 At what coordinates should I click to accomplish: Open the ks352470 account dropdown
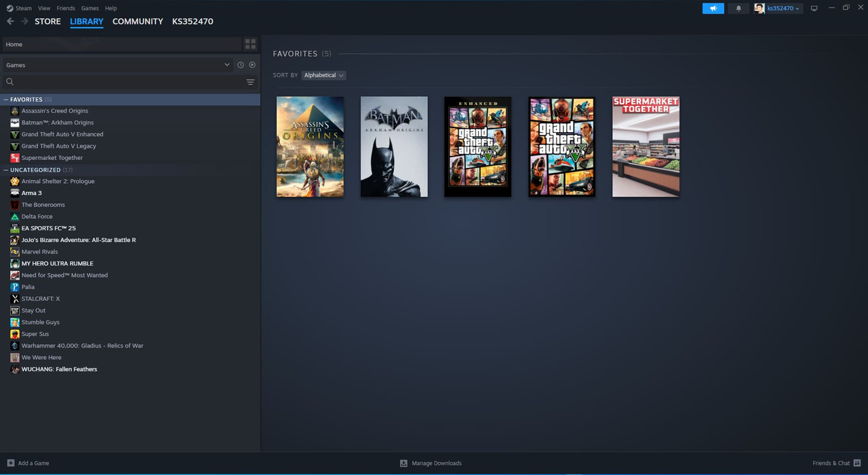click(x=783, y=8)
